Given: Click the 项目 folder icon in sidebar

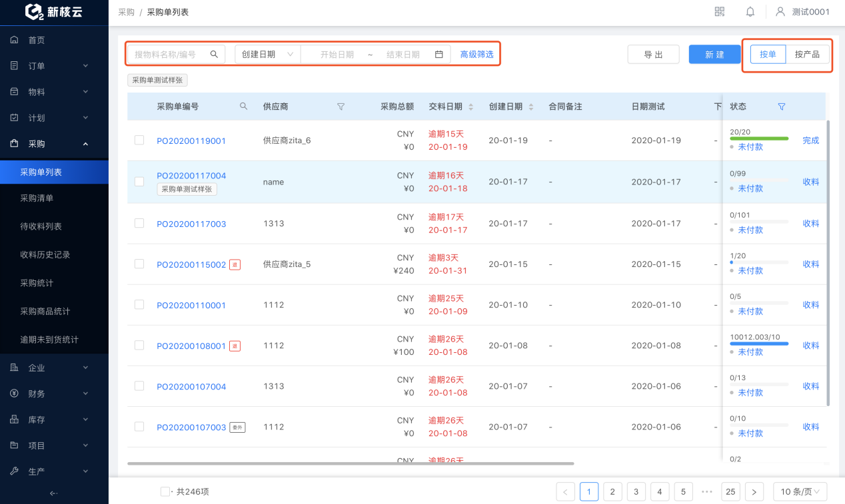Looking at the screenshot, I should pyautogui.click(x=15, y=445).
